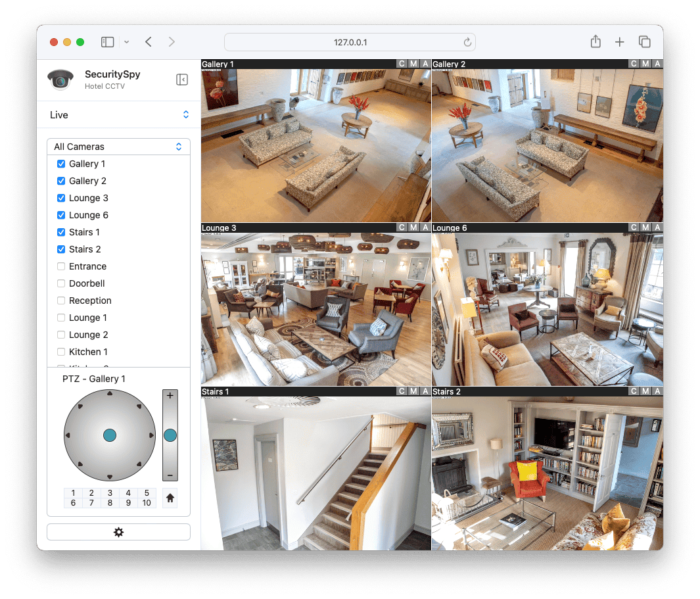
Task: Click the PTZ home position icon
Action: 170,498
